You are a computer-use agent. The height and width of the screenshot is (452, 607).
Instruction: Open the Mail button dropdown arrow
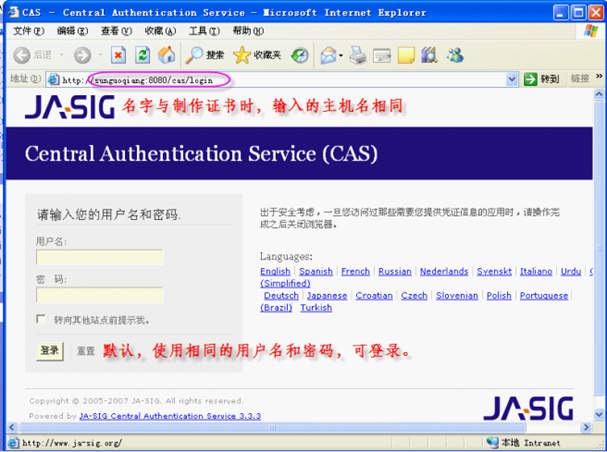(341, 56)
